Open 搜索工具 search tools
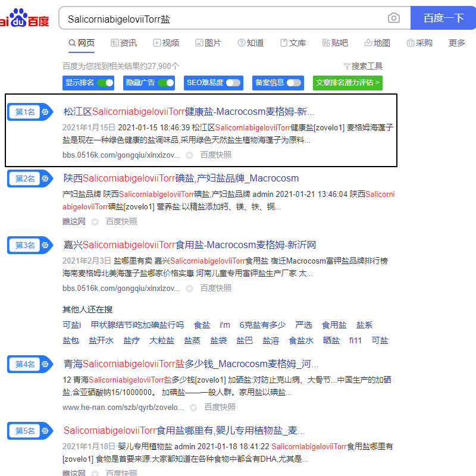 coord(363,66)
